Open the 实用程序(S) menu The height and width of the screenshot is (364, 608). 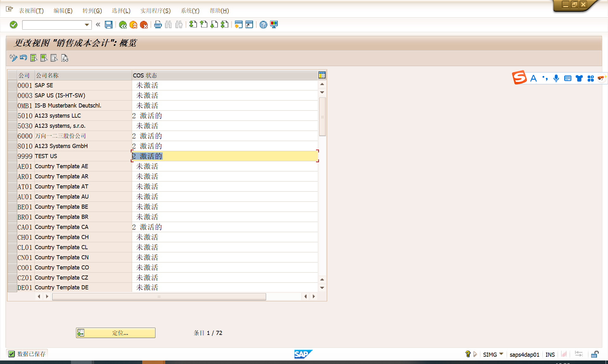click(x=155, y=11)
